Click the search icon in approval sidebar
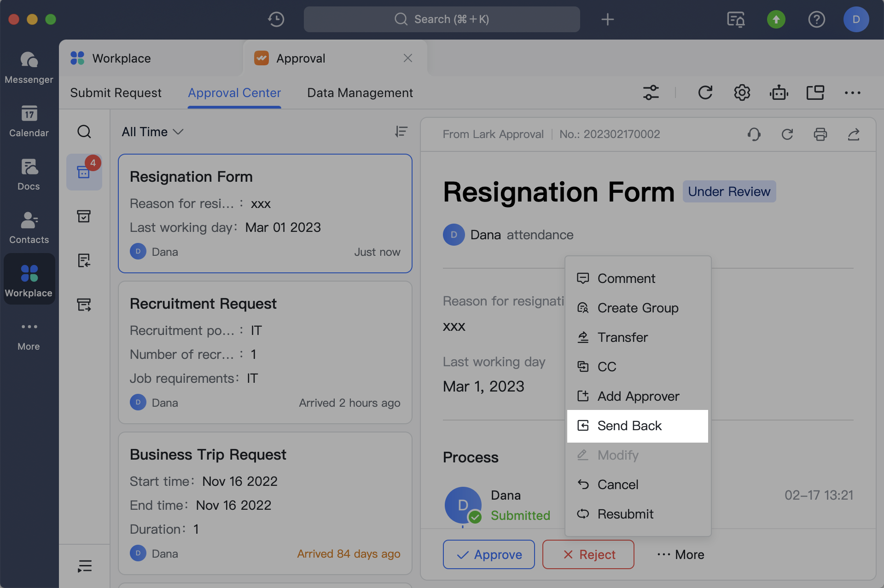Screen dimensions: 884x588 84,132
